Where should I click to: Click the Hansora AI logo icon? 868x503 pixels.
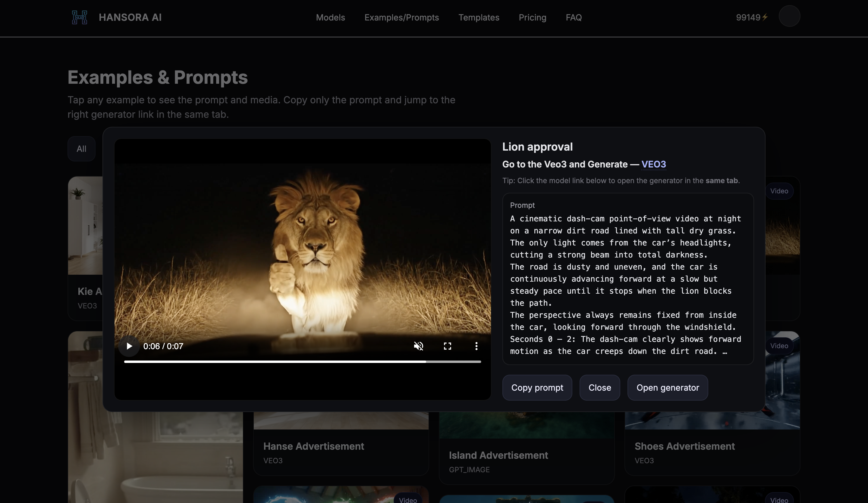pyautogui.click(x=79, y=17)
